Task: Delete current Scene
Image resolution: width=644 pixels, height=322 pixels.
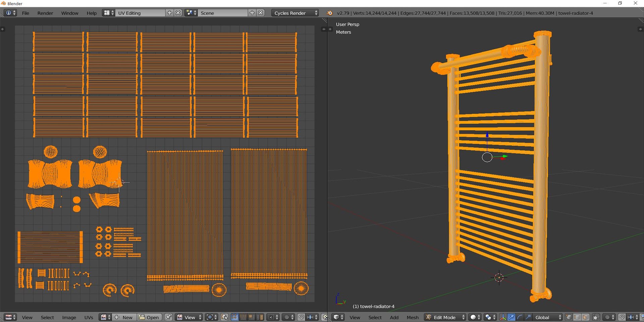Action: 261,13
